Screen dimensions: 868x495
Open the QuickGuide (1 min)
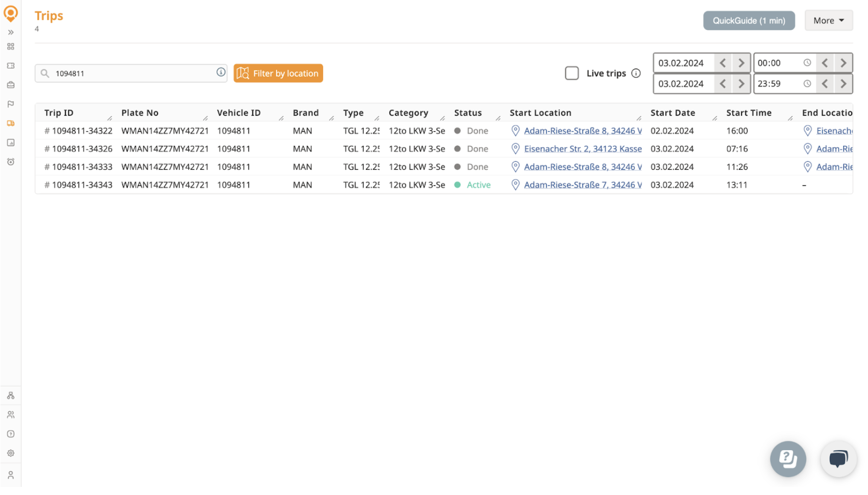pyautogui.click(x=748, y=20)
